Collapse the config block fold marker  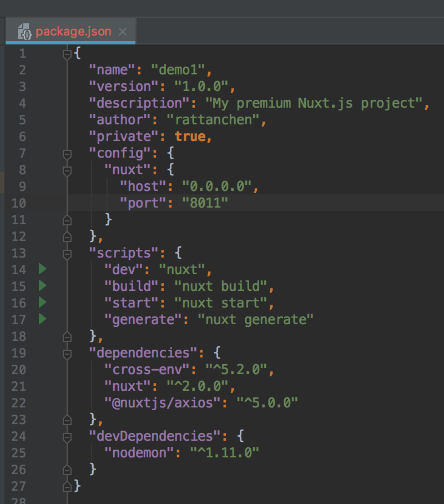(x=67, y=154)
